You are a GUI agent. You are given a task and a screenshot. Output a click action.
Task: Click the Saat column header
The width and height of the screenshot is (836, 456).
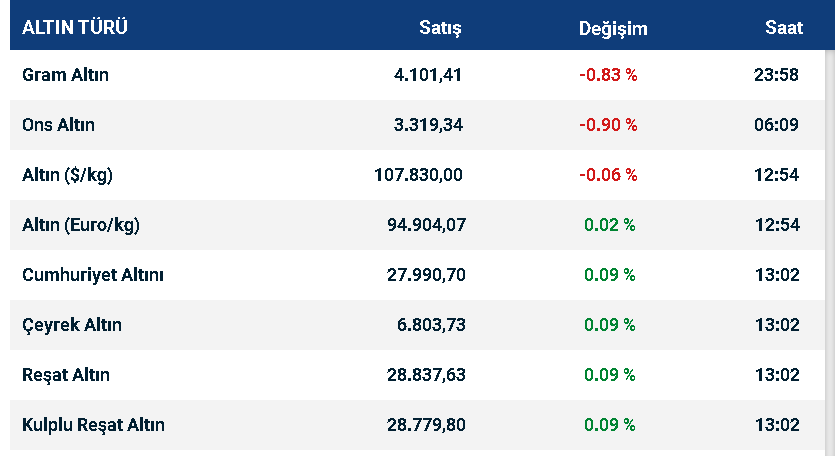point(784,27)
